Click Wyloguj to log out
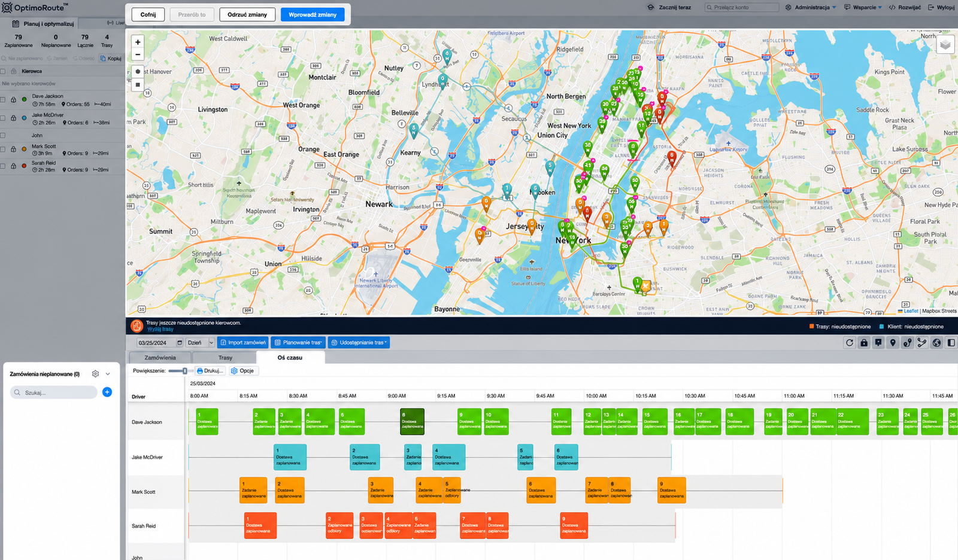This screenshot has width=958, height=560. point(941,7)
